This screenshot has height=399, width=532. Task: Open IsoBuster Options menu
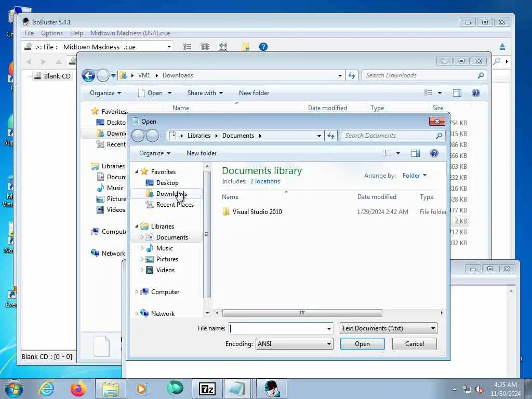52,33
